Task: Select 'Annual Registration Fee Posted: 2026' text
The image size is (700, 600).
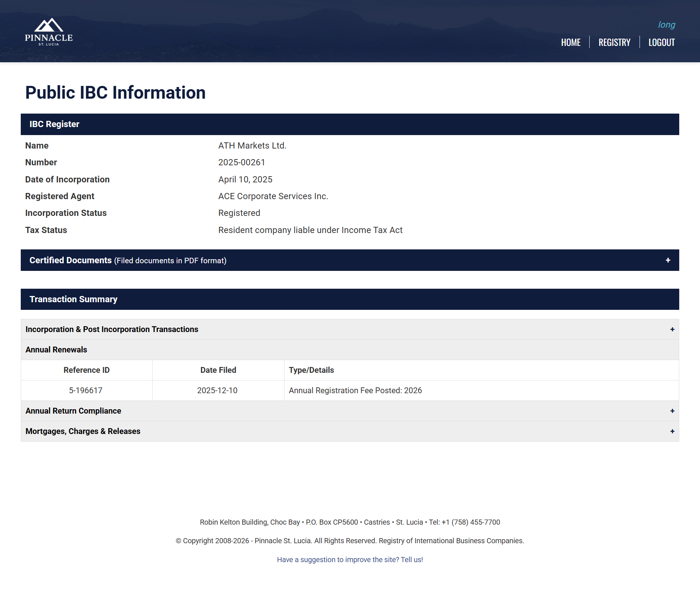Action: [355, 391]
